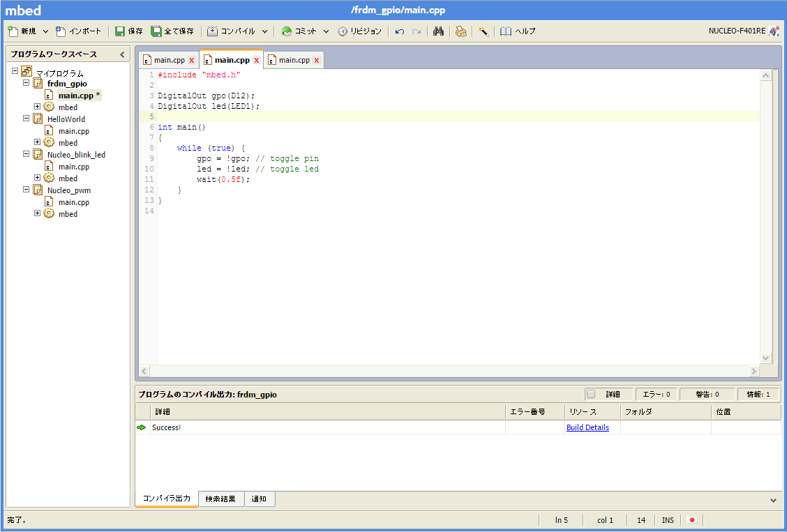Close the first main.cpp tab
The image size is (787, 532).
(x=191, y=60)
